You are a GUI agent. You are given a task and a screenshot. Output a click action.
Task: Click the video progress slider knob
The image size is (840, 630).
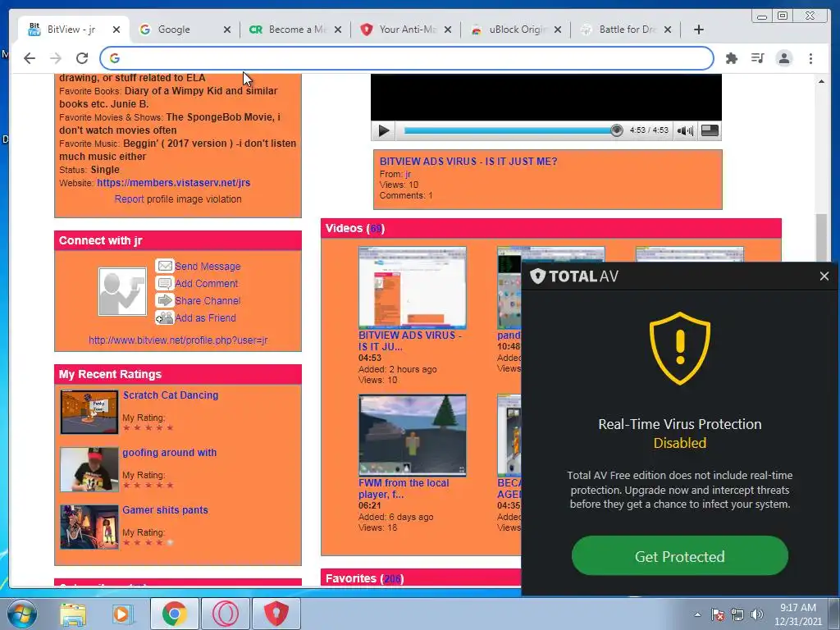point(617,130)
